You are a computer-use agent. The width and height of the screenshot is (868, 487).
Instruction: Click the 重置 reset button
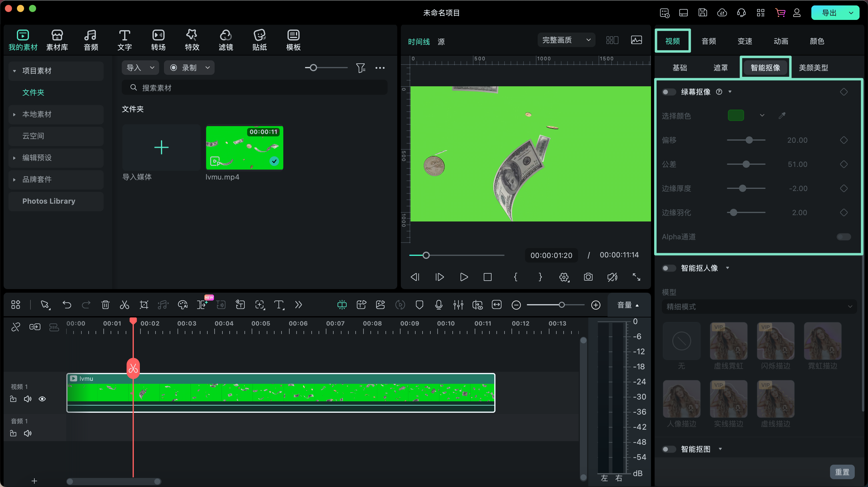[842, 472]
